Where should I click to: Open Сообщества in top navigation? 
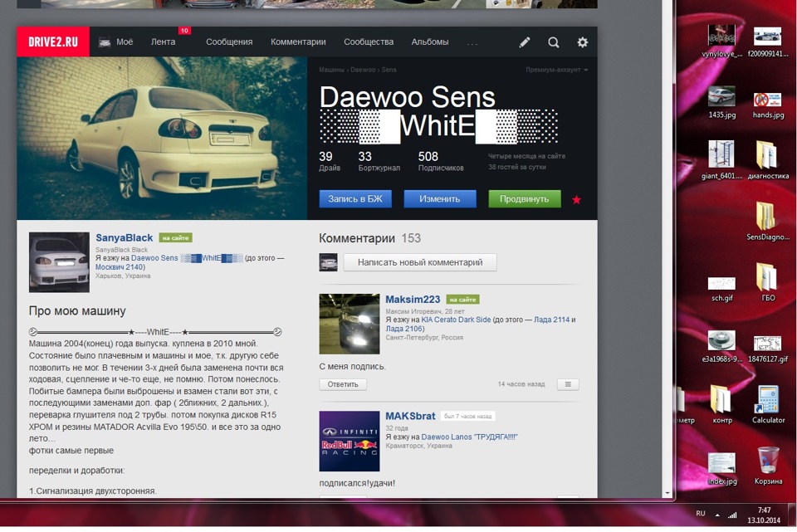pos(369,42)
